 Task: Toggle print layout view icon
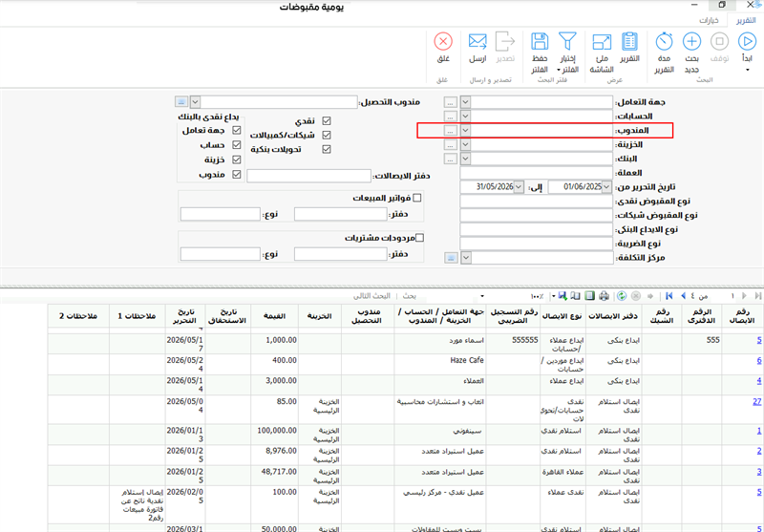tap(589, 296)
